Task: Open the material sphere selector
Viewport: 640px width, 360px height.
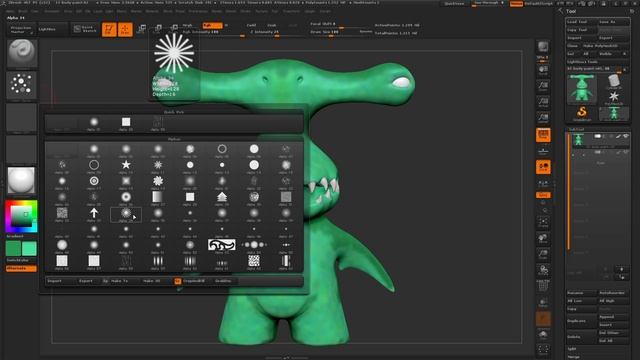Action: [22, 180]
